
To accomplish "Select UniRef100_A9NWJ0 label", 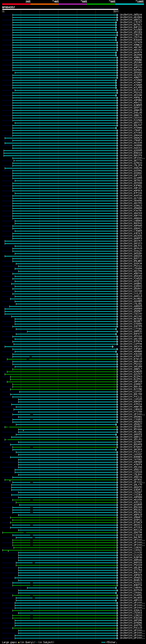I will point(131,45).
